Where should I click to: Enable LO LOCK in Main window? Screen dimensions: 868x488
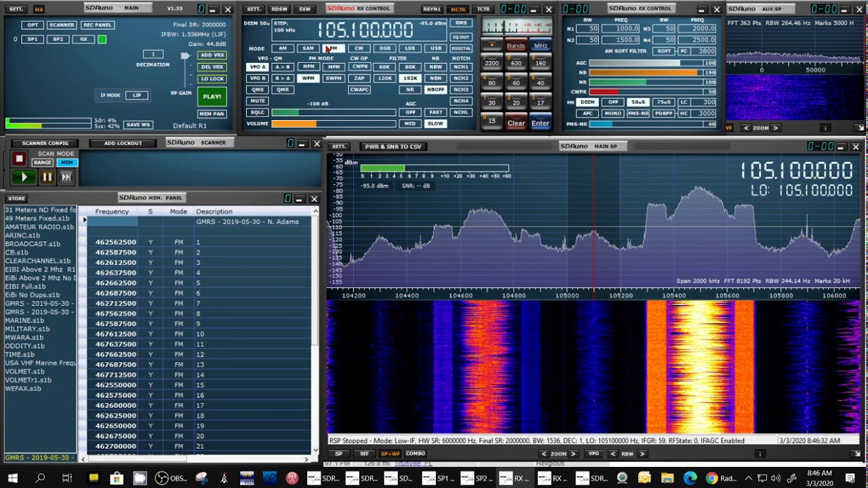[212, 79]
